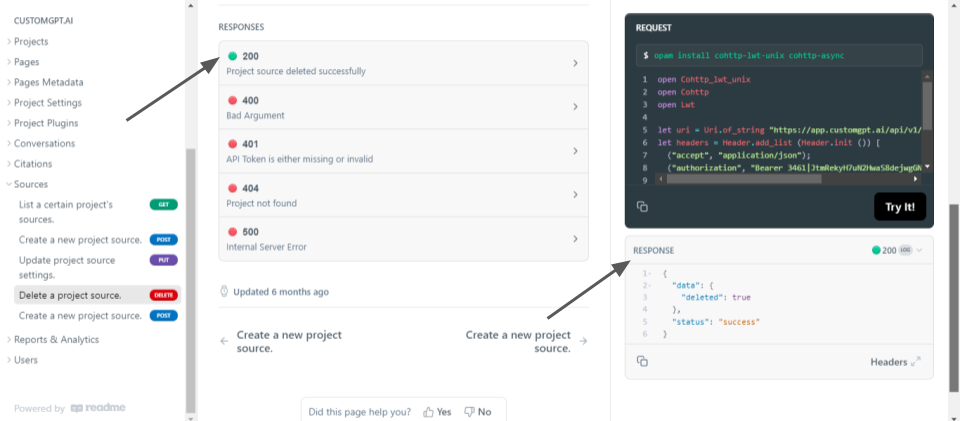The width and height of the screenshot is (960, 421).
Task: Expand the 200 response row
Action: click(403, 63)
